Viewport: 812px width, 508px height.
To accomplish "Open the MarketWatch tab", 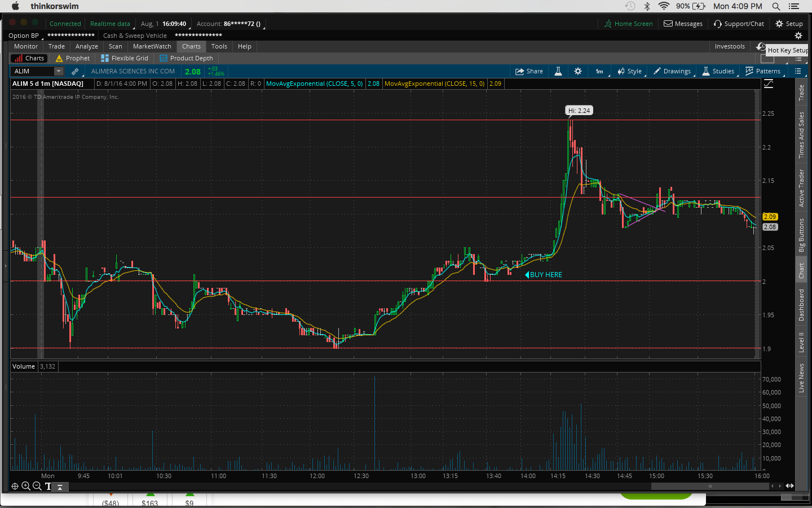I will pyautogui.click(x=152, y=46).
